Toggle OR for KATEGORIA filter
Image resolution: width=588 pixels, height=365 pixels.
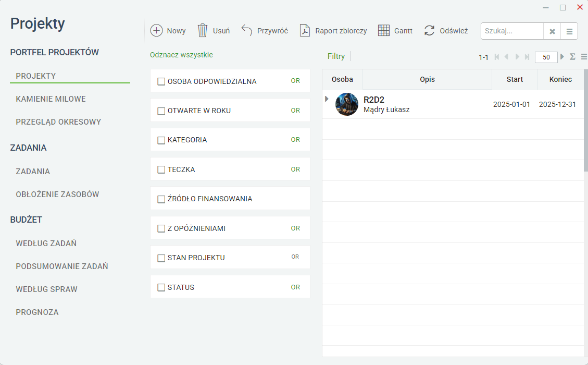[x=295, y=140]
